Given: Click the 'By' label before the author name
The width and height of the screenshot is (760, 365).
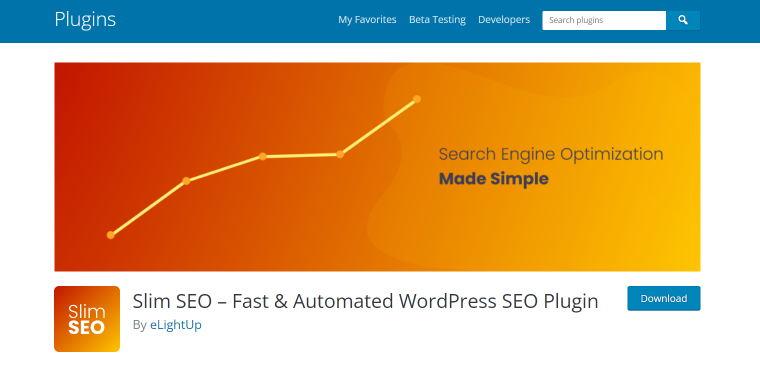Looking at the screenshot, I should tap(140, 326).
